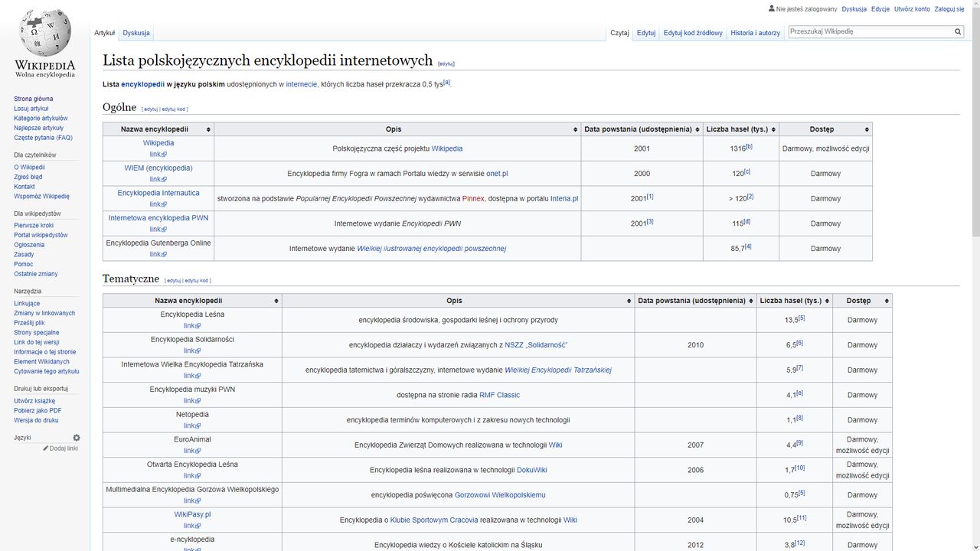Open Losuj artykuł in the sidebar
Screen dimensions: 980x551
pos(31,109)
